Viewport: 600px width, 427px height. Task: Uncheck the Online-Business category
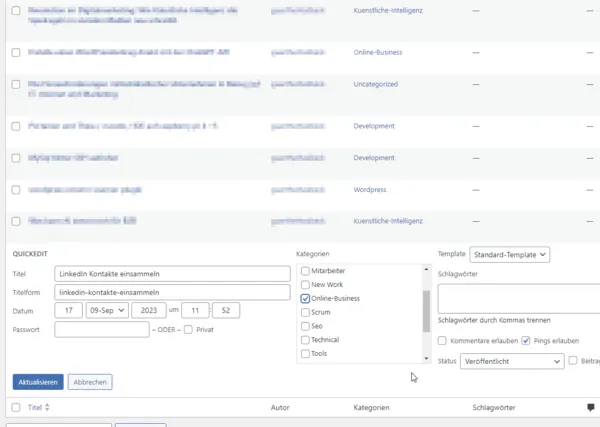coord(305,298)
